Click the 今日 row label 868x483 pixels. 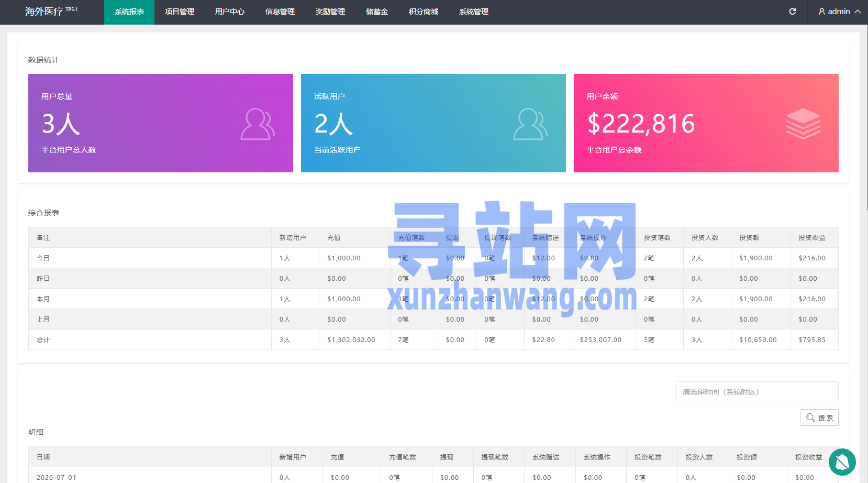pyautogui.click(x=43, y=258)
